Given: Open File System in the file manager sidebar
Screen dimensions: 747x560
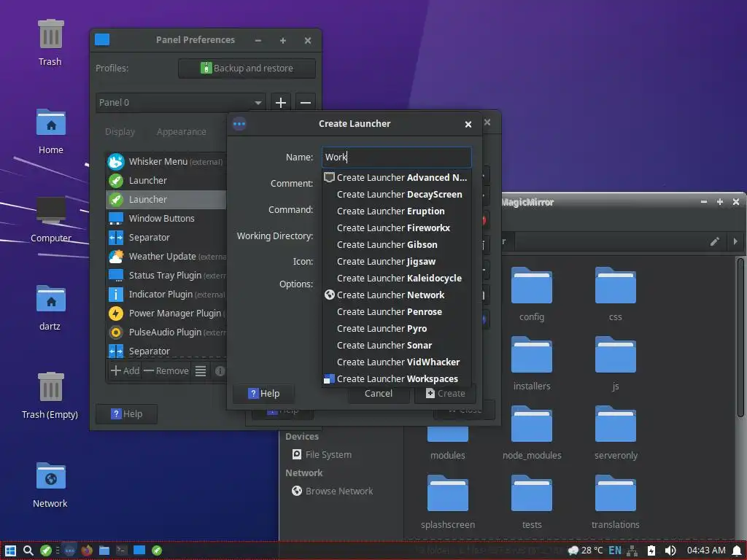Looking at the screenshot, I should (x=322, y=455).
